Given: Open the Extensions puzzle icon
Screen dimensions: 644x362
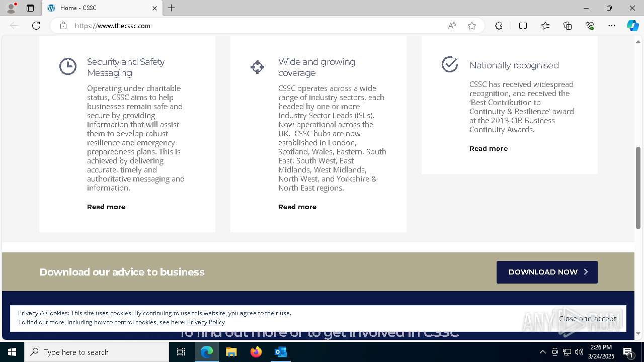Looking at the screenshot, I should pyautogui.click(x=499, y=26).
